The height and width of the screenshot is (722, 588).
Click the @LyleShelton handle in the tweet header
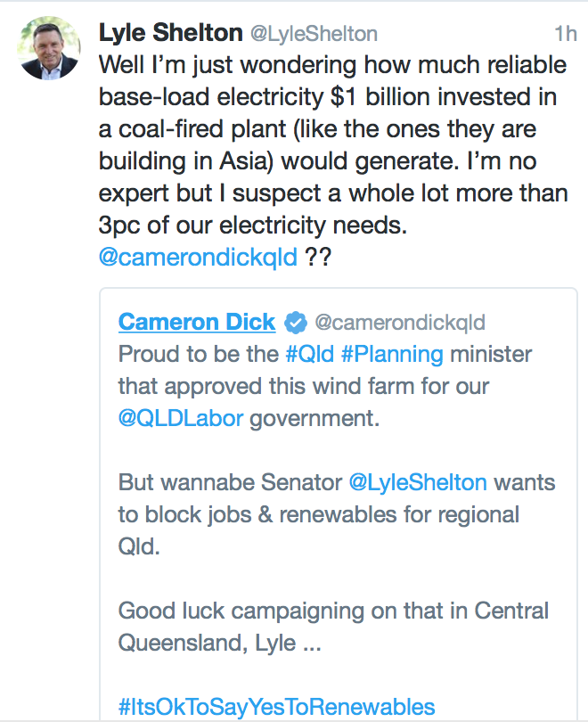point(313,34)
